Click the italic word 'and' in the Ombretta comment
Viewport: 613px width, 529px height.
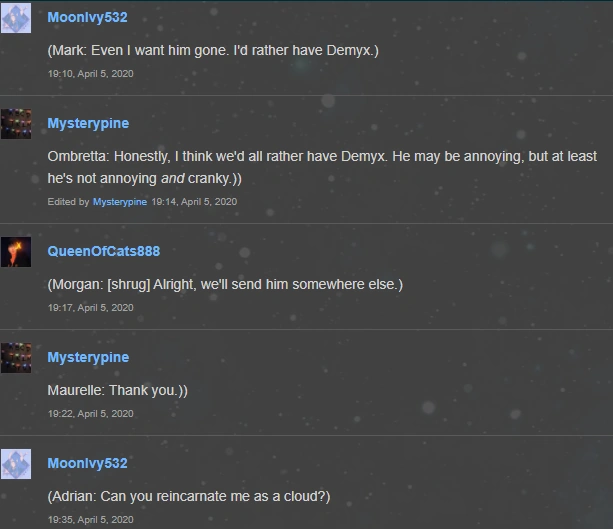[172, 178]
